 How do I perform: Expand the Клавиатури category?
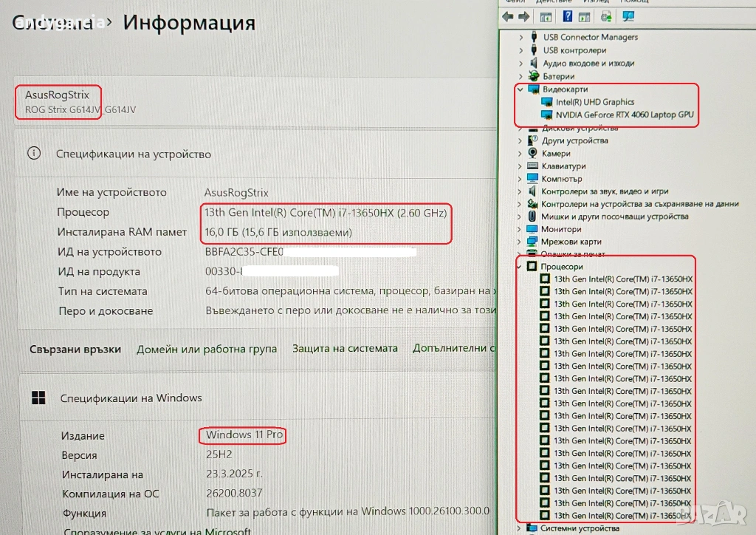coord(521,166)
